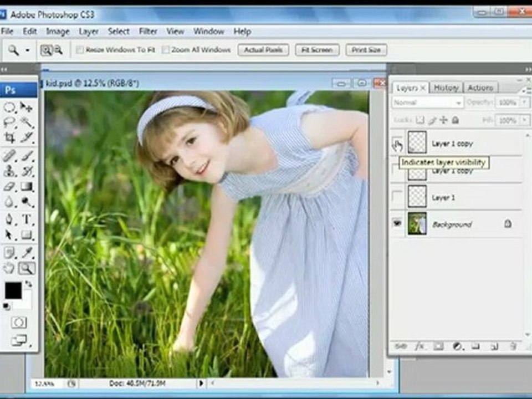Viewport: 532px width, 399px height.
Task: Click the Fit Screen button
Action: click(x=317, y=50)
